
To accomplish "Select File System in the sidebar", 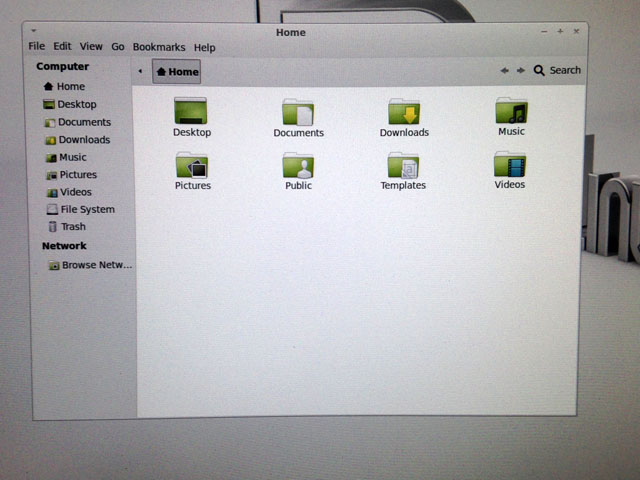I will click(81, 209).
